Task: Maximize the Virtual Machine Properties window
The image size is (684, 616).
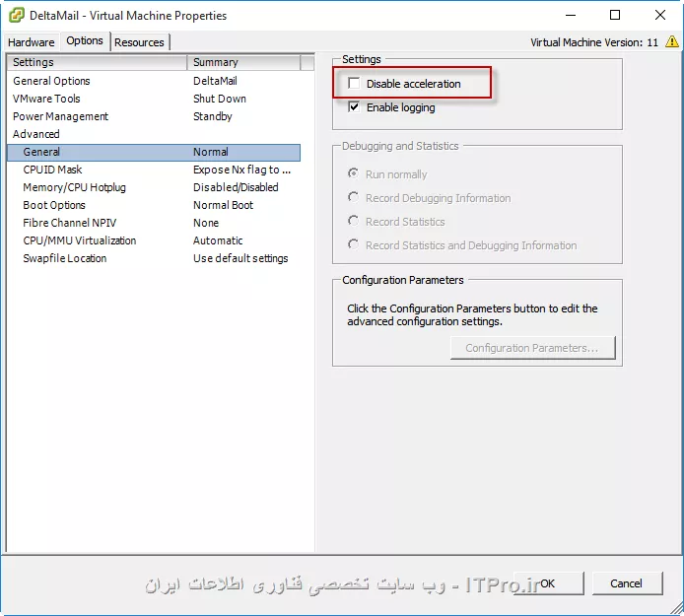Action: (615, 15)
